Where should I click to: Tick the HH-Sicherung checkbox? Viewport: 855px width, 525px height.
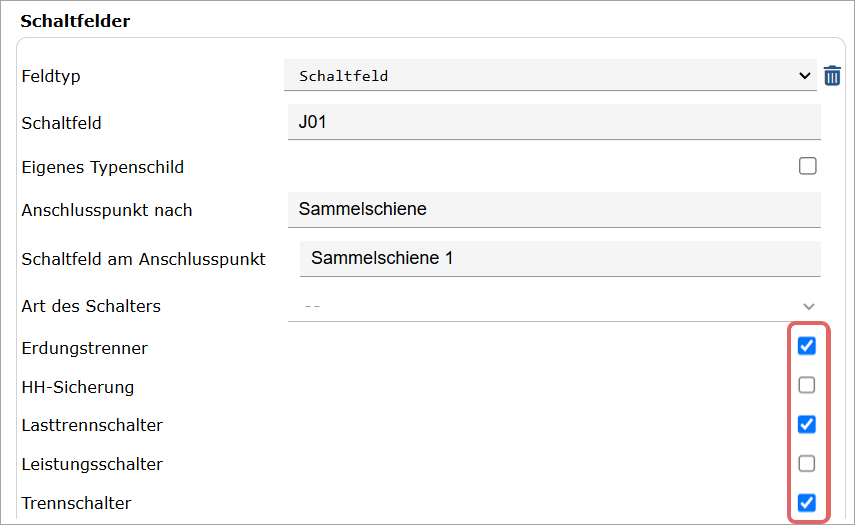[807, 385]
